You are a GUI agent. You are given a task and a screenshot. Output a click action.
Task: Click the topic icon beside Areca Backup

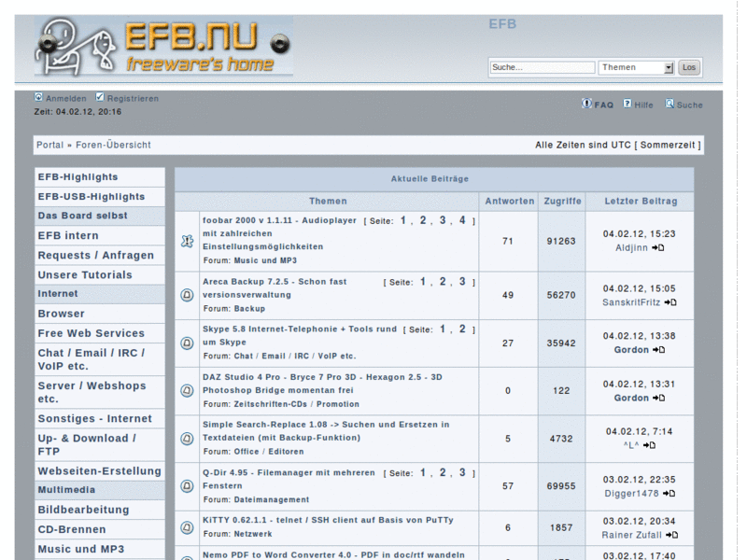click(x=188, y=295)
